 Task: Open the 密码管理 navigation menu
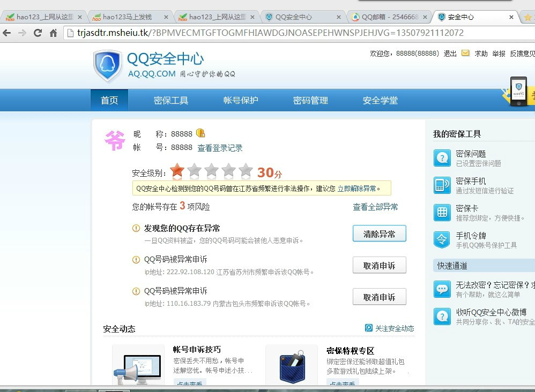[x=310, y=100]
